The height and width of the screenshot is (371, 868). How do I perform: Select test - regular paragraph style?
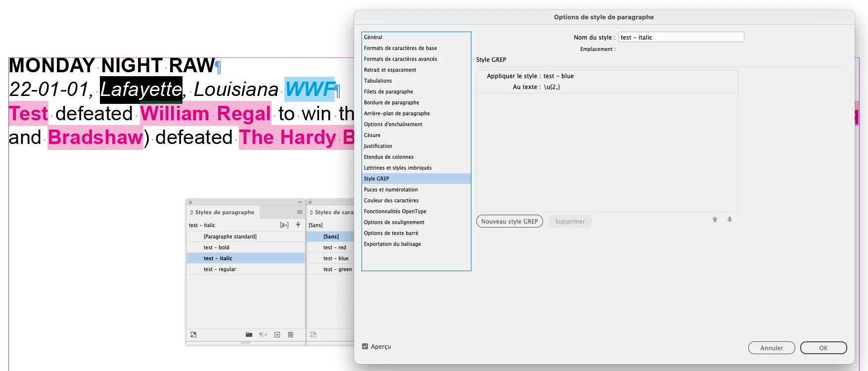pos(246,269)
